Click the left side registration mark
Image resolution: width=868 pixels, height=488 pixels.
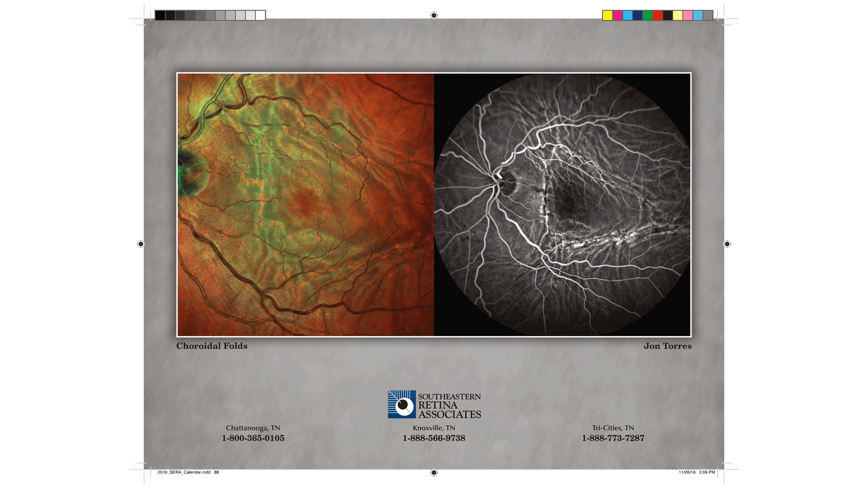click(x=141, y=244)
